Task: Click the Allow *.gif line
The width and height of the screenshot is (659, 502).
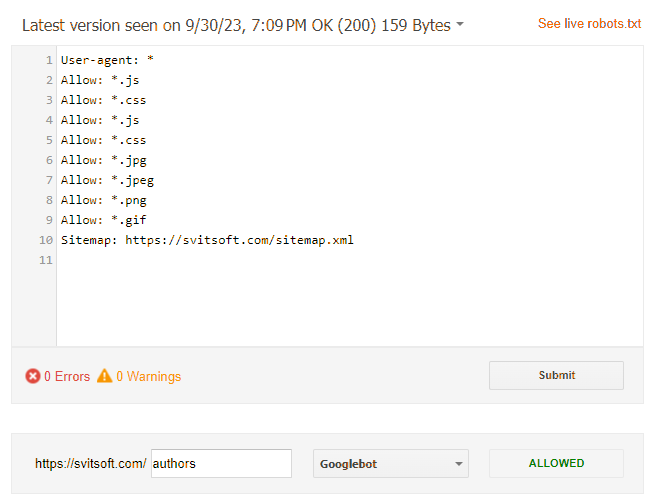Action: (x=104, y=220)
